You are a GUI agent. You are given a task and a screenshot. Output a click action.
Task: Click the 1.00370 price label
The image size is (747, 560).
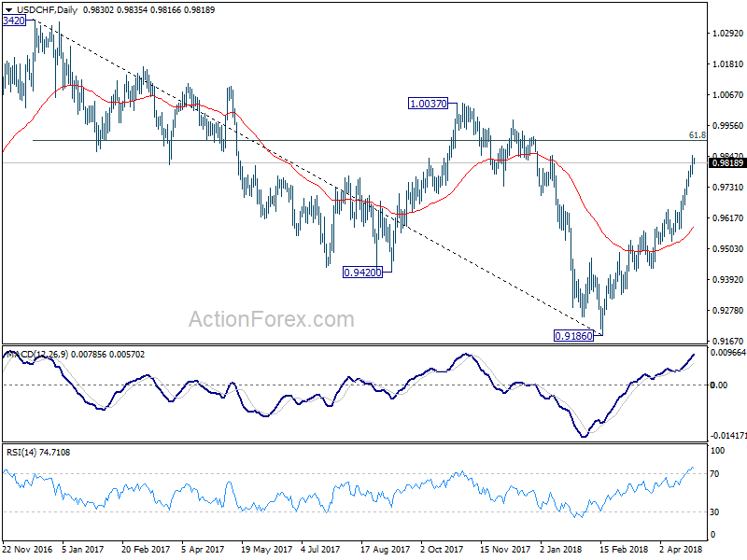pyautogui.click(x=429, y=104)
